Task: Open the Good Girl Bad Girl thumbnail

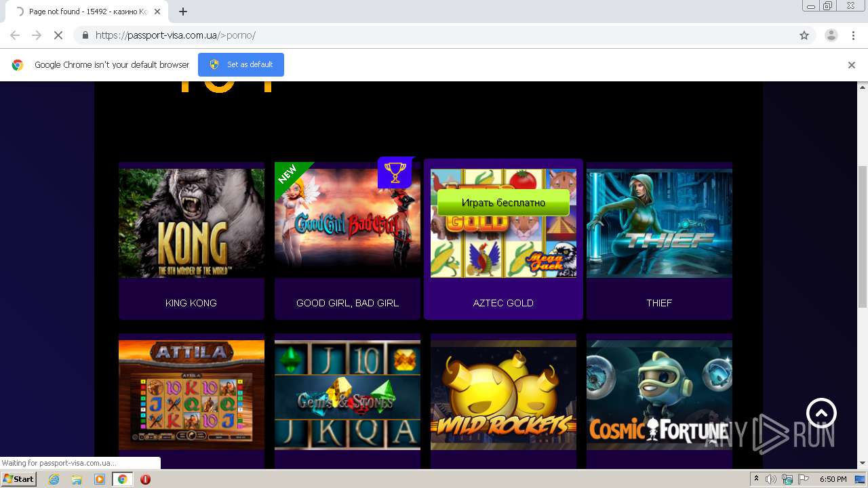Action: (347, 223)
